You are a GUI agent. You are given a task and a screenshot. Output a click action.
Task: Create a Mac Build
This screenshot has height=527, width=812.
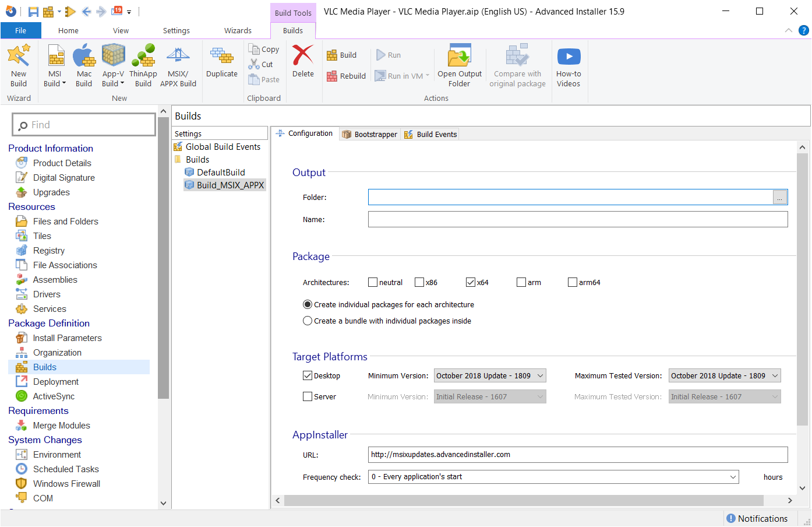click(84, 66)
